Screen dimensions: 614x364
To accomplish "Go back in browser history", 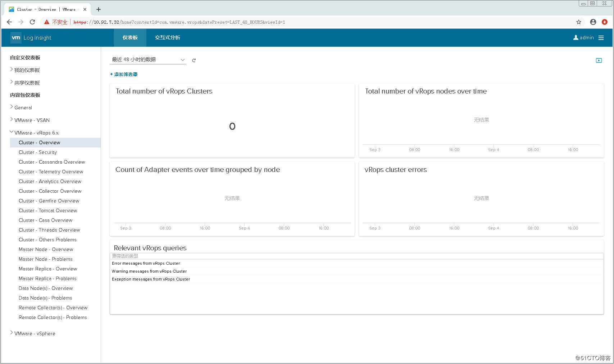I will [9, 22].
